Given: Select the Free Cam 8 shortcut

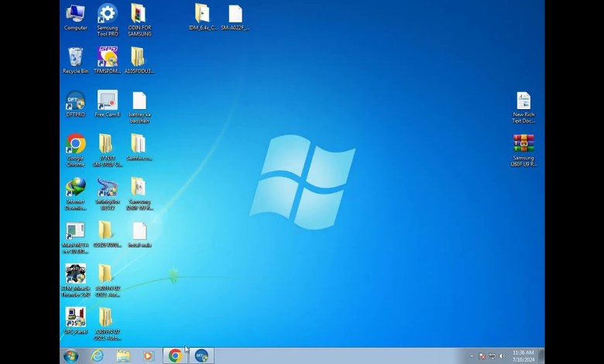Looking at the screenshot, I should (x=108, y=104).
